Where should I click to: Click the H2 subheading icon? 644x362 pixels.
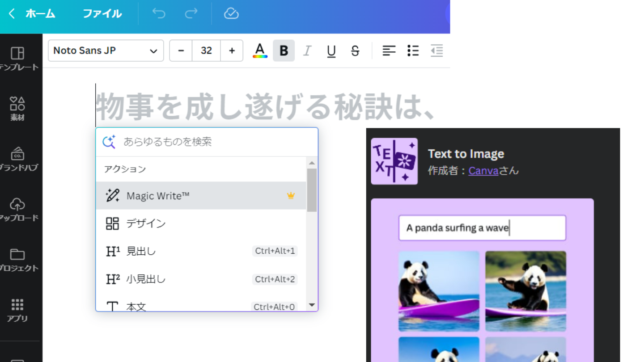point(113,279)
